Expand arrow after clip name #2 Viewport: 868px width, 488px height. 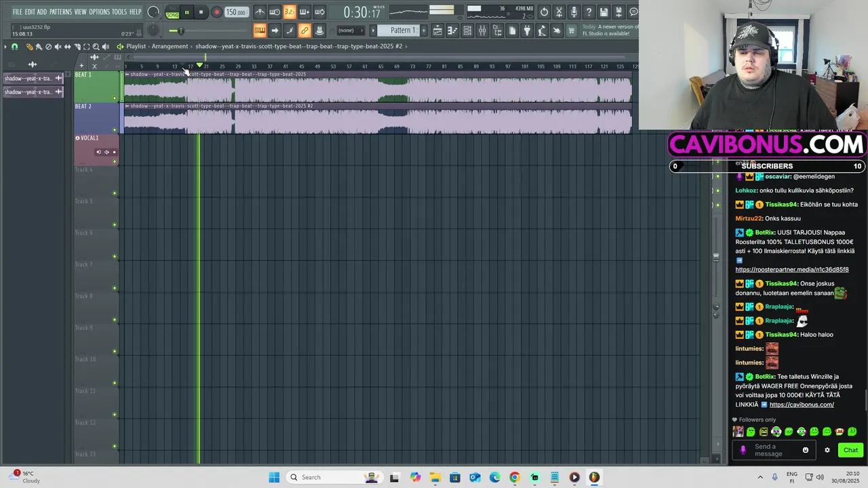pos(406,47)
